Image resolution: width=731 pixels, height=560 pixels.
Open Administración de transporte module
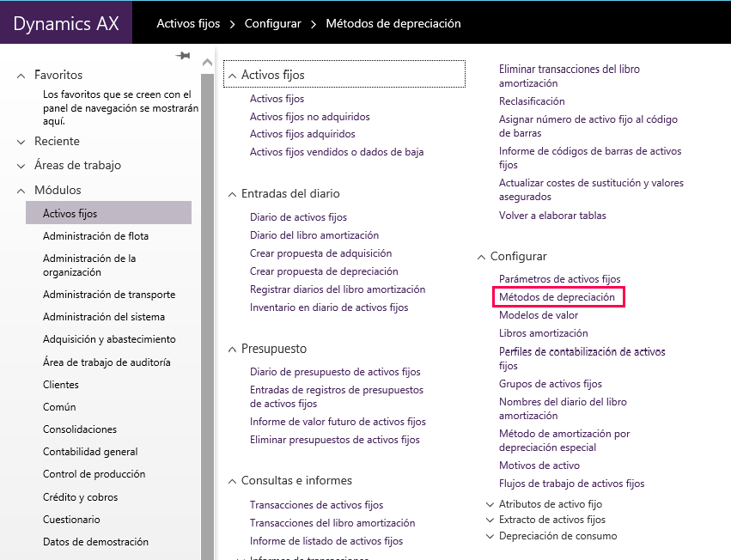coord(109,295)
